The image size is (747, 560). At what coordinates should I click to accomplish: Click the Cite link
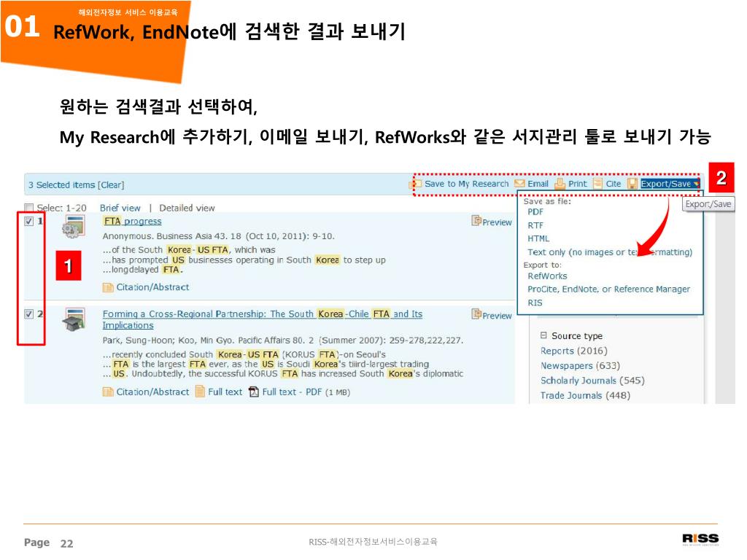coord(613,184)
